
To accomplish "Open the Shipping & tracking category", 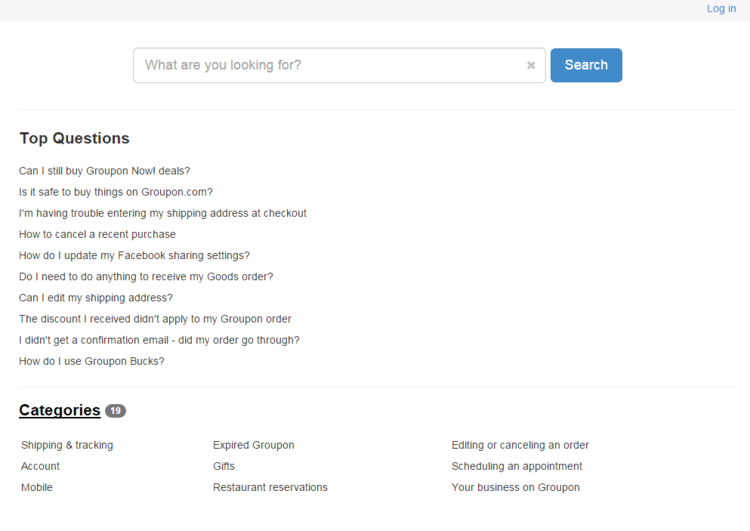I will point(67,445).
